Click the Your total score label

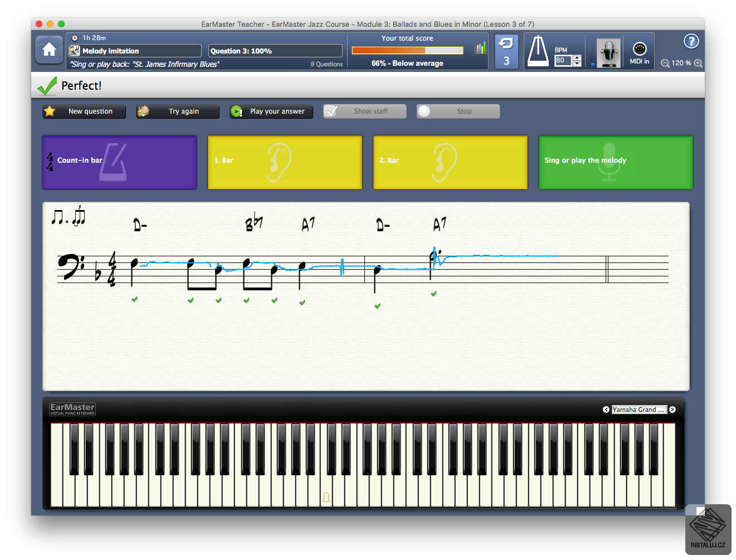407,38
